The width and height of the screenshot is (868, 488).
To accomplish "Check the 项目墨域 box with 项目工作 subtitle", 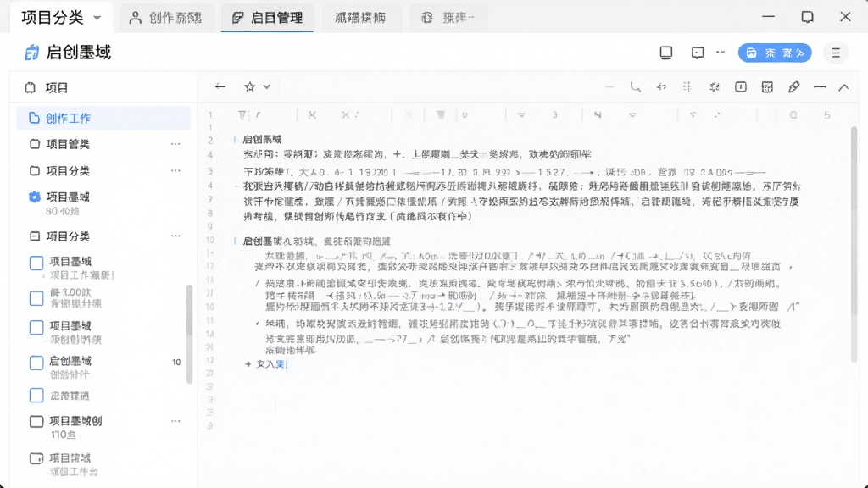I will (36, 263).
